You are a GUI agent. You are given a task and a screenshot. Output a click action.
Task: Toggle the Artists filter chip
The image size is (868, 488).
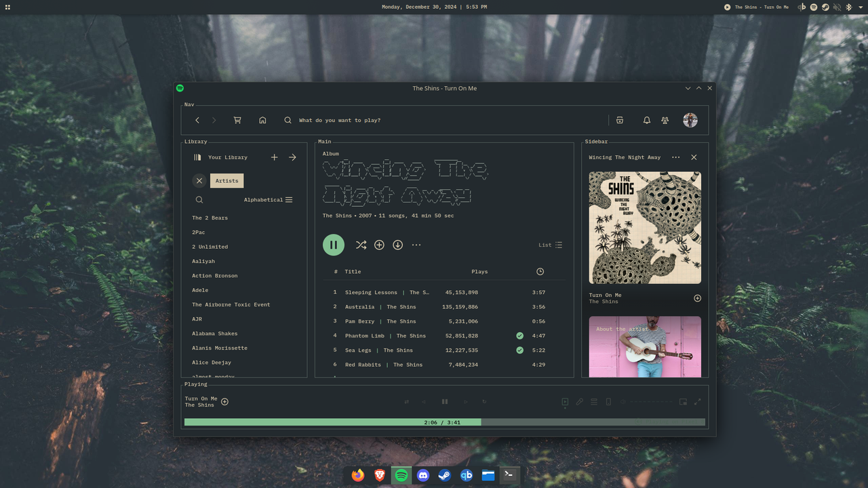pyautogui.click(x=227, y=180)
